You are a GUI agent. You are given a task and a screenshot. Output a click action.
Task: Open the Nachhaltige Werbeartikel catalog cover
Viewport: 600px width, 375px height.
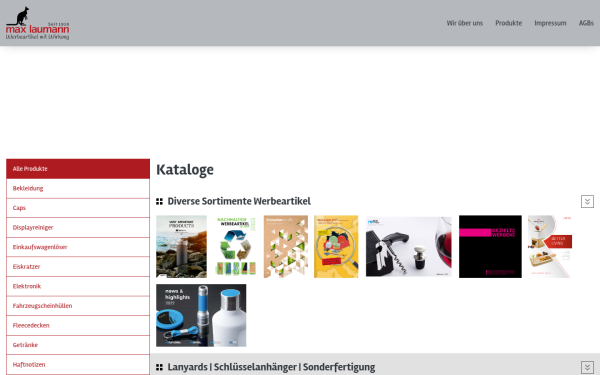coord(235,246)
